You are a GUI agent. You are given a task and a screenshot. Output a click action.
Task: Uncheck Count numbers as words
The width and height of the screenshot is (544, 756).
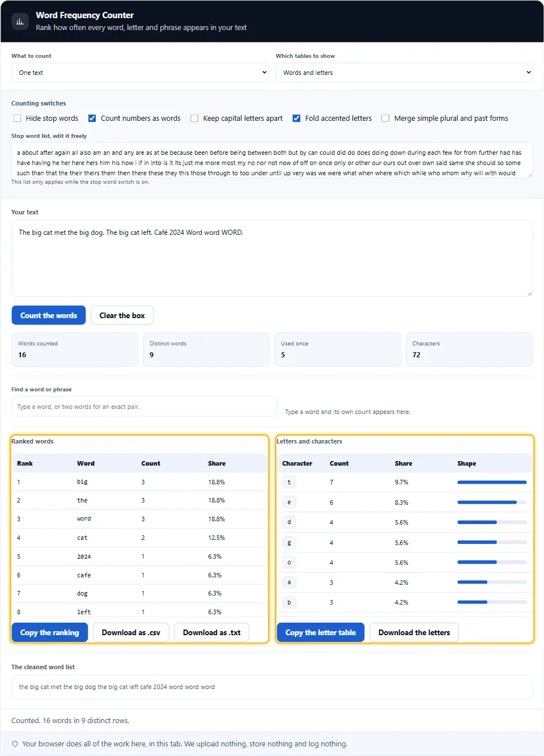[92, 118]
